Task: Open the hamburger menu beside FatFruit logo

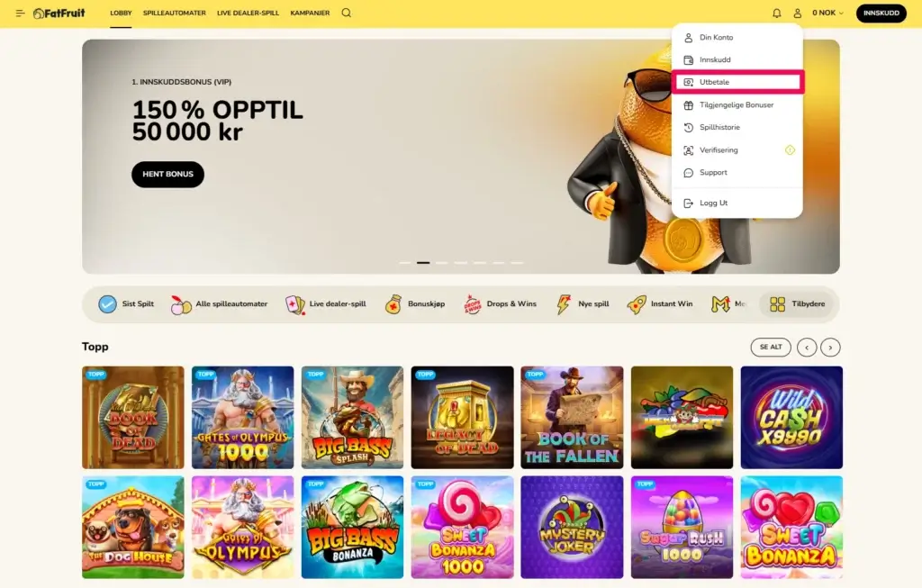Action: 20,13
